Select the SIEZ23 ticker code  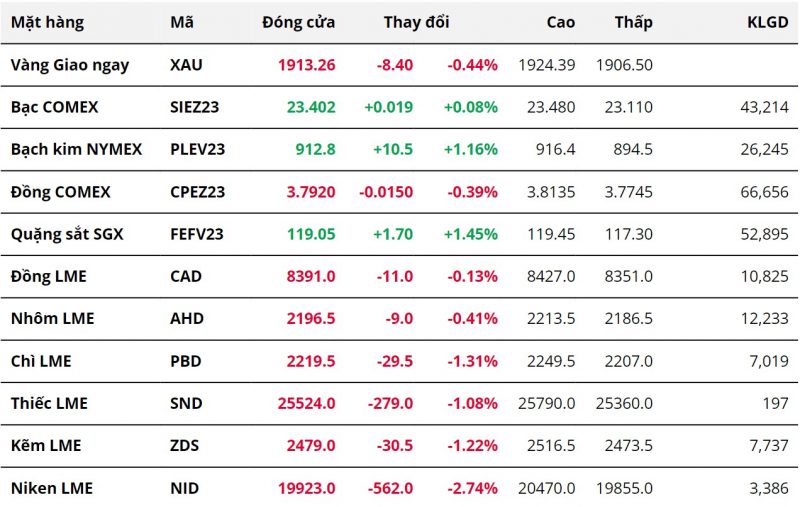pos(197,107)
